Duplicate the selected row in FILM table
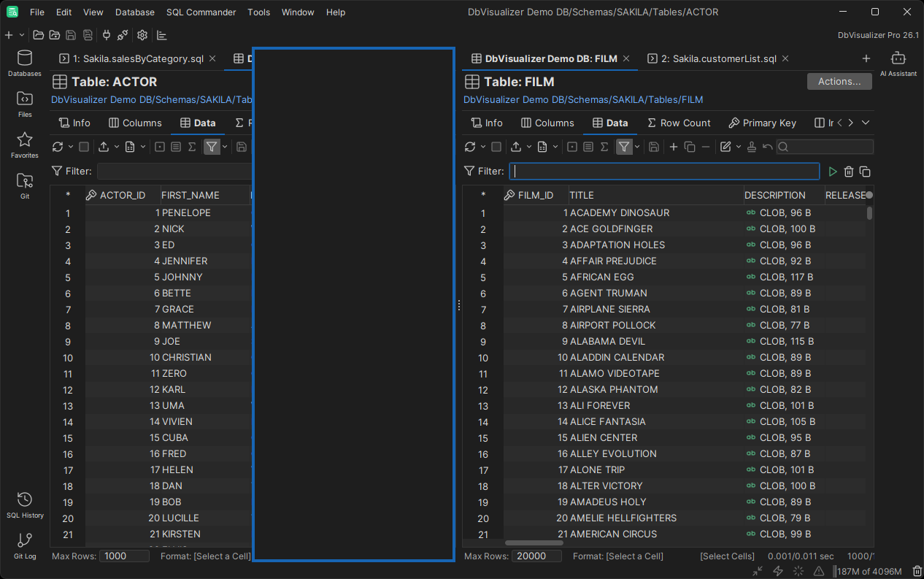This screenshot has width=924, height=579. 690,147
